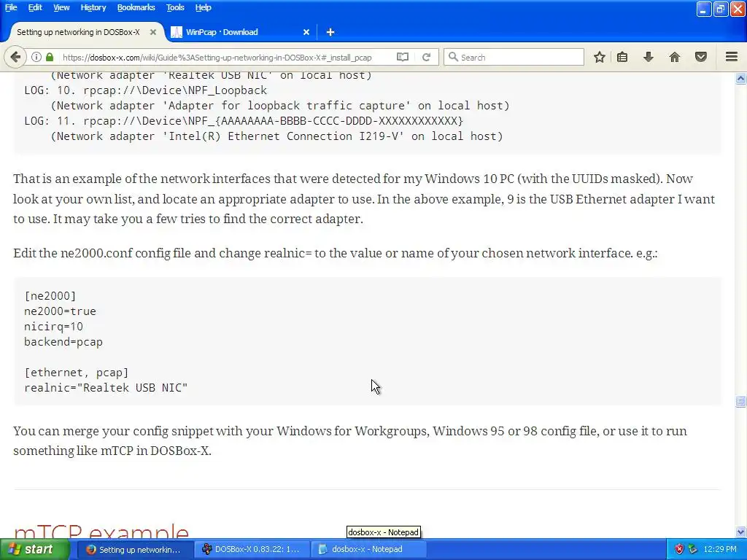This screenshot has height=560, width=747.
Task: Open a new tab with the plus button
Action: click(330, 32)
